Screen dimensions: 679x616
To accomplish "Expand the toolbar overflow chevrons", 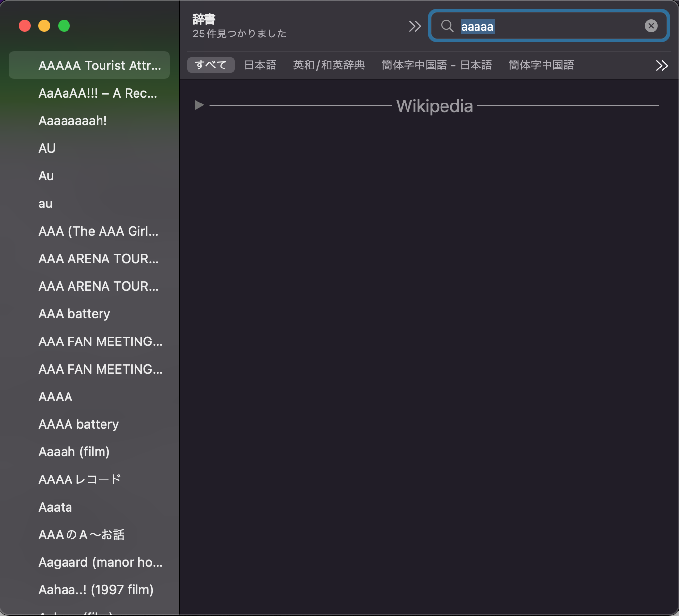I will (x=415, y=26).
